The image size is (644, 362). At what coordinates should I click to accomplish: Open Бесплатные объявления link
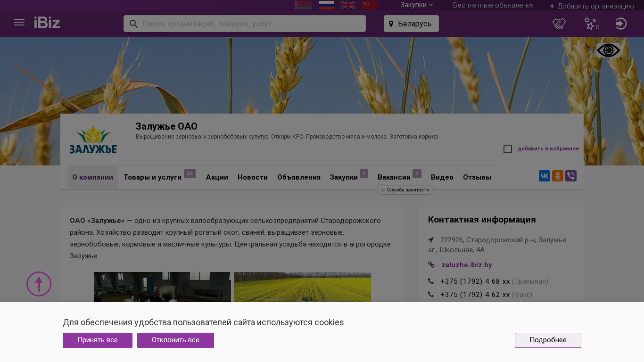[494, 5]
